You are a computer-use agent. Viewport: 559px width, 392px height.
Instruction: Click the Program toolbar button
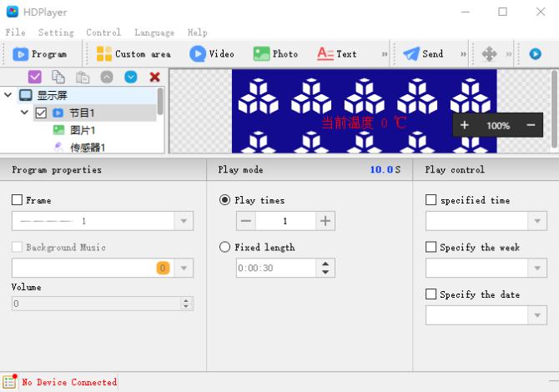point(40,54)
